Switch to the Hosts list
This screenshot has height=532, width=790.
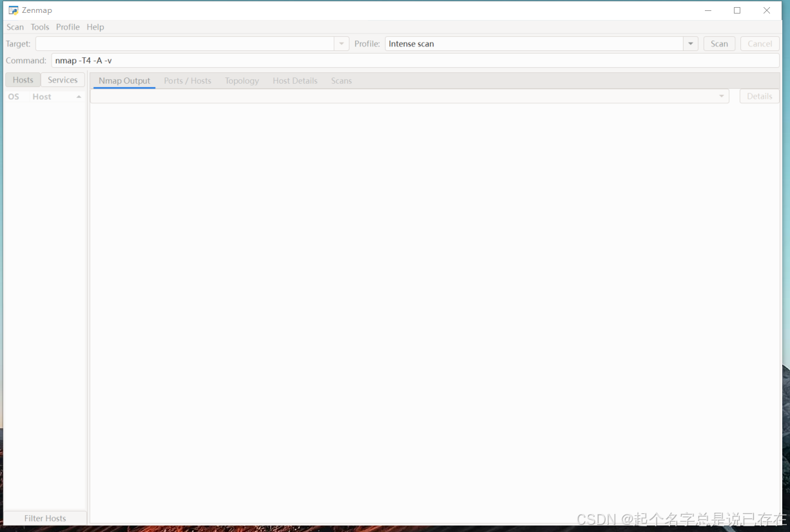[23, 80]
